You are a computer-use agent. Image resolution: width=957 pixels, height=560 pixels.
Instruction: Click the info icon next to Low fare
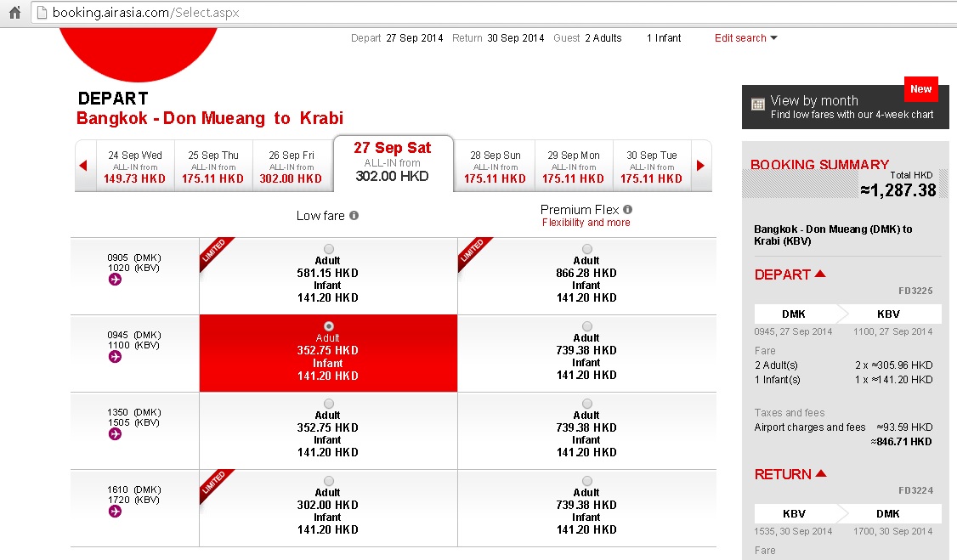(354, 216)
